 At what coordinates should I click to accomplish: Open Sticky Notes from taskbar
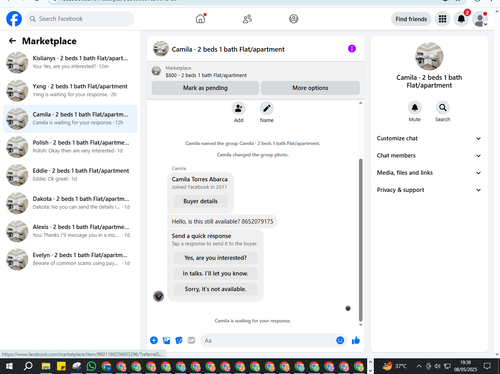coord(61,366)
